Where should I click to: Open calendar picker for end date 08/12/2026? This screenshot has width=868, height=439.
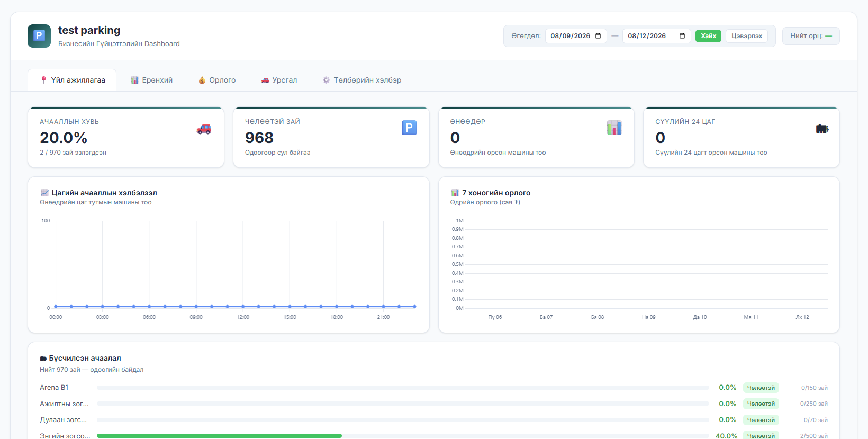pyautogui.click(x=682, y=36)
